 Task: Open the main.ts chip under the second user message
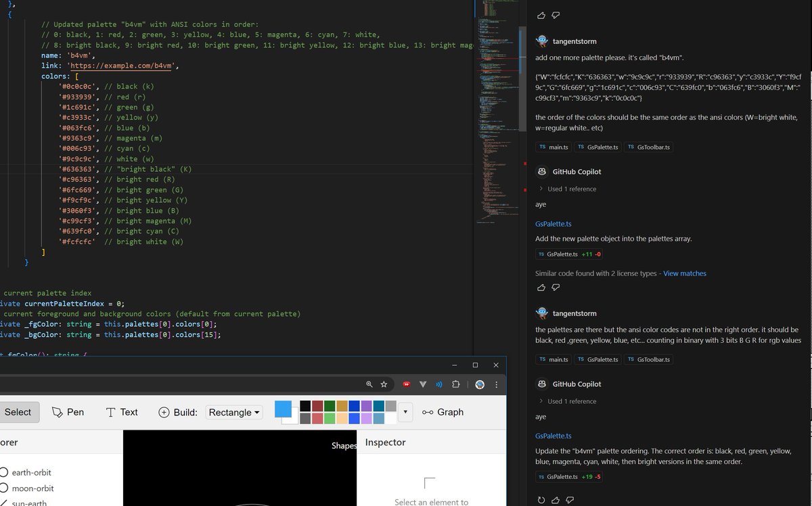coord(553,359)
